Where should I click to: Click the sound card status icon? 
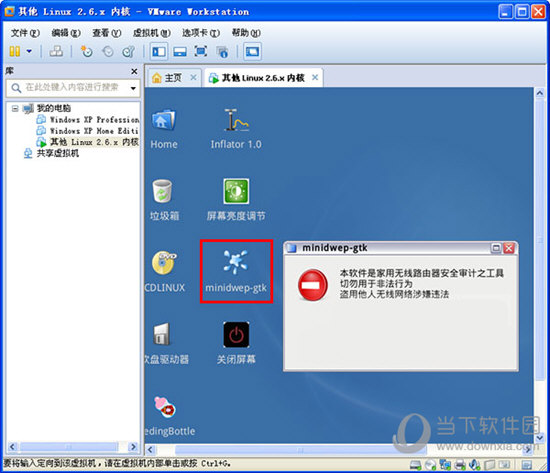tap(474, 465)
